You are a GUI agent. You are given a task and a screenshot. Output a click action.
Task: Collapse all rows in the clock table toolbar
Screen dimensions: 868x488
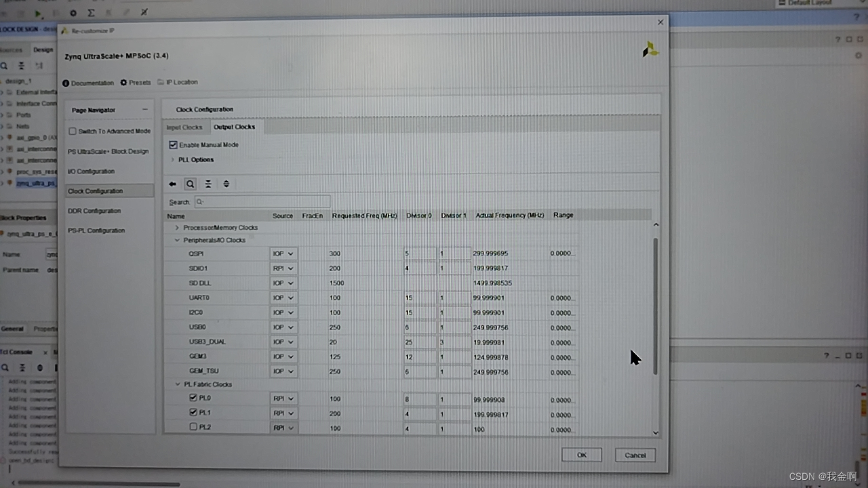(x=208, y=184)
